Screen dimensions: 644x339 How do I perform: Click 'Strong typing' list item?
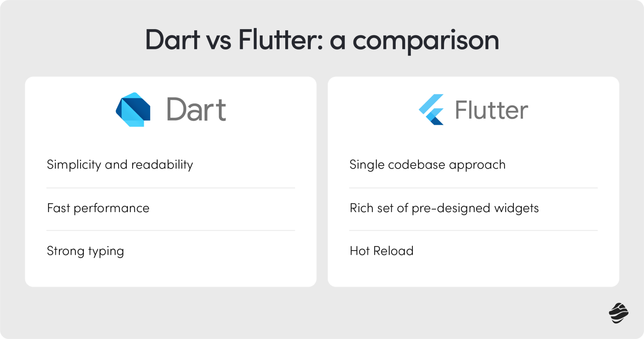(85, 251)
